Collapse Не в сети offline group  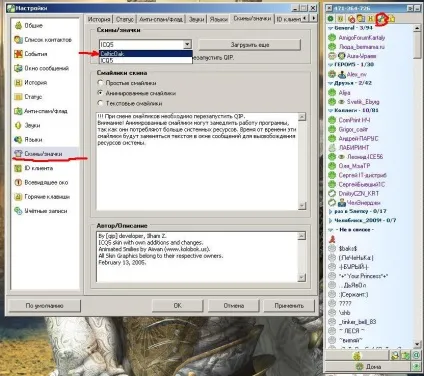tap(331, 230)
